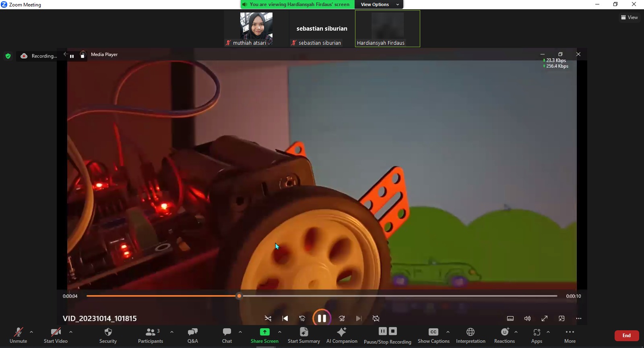Switch Media Player to mini player
This screenshot has width=644, height=348.
pyautogui.click(x=562, y=319)
